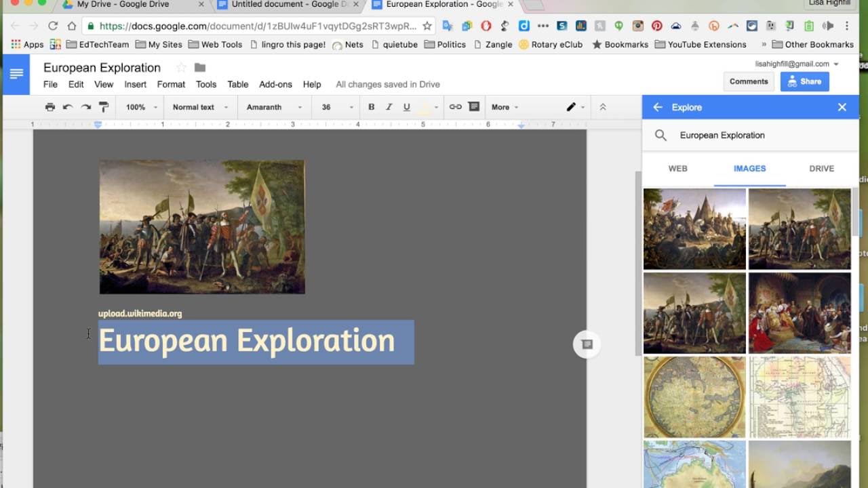Open the Apps bookmarks shortcut

(x=27, y=45)
